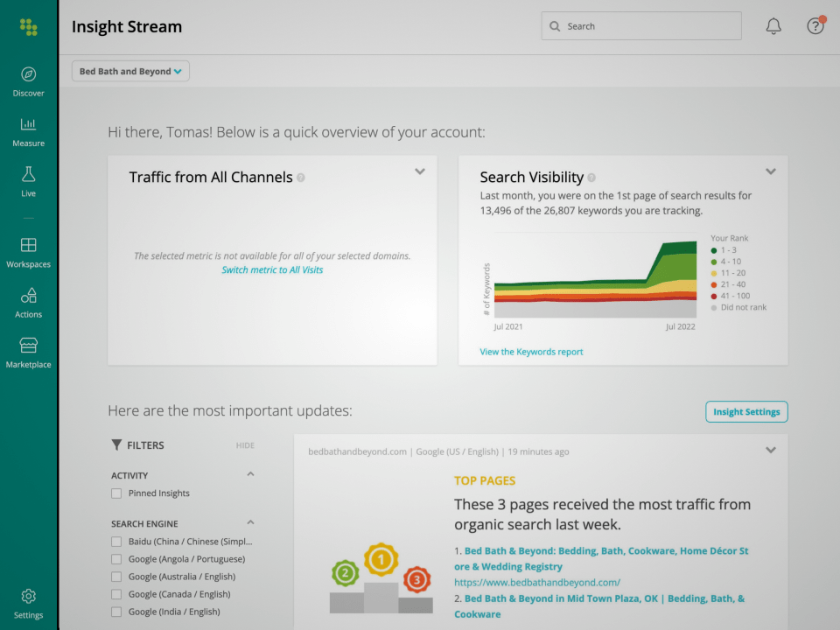The image size is (840, 630).
Task: Collapse the Search Engine filter section
Action: coord(251,522)
